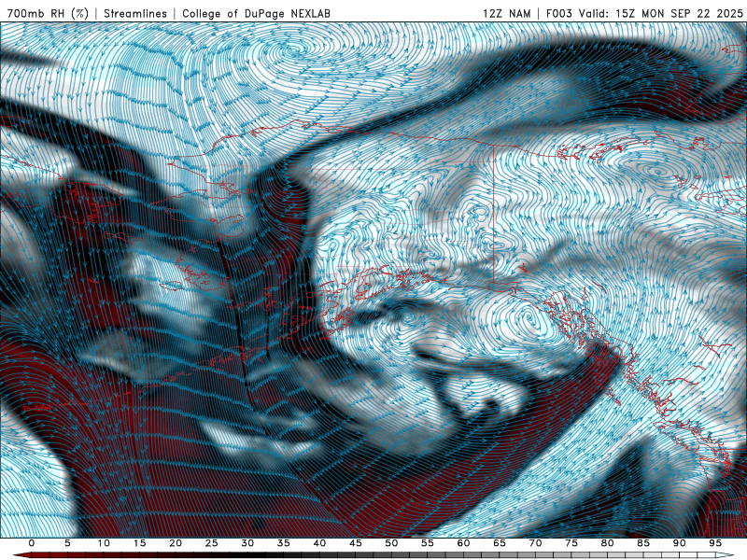The width and height of the screenshot is (747, 560).
Task: Click the 'College of DuPage NEXLAB' text
Action: 256,14
